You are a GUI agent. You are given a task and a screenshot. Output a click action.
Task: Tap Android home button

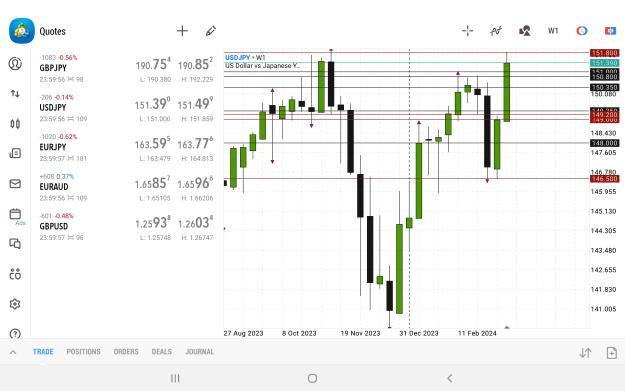coord(312,378)
